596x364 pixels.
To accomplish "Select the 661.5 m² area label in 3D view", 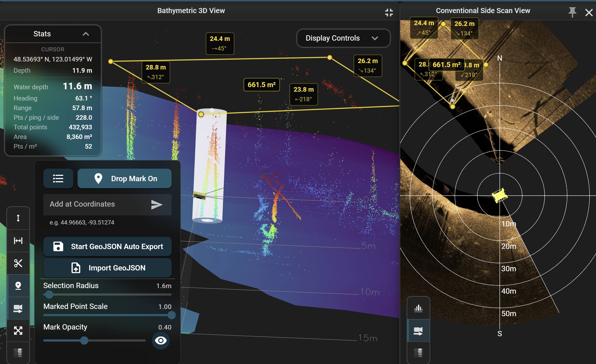I will tap(262, 85).
